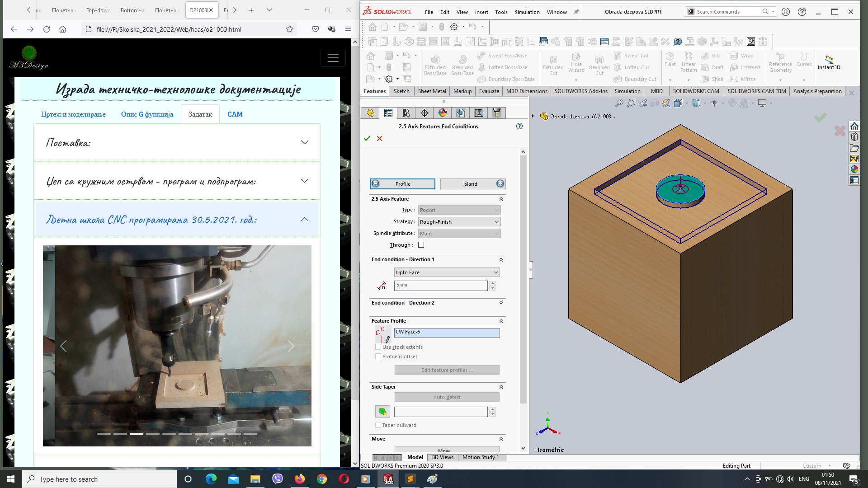Expand End condition Direction 2 section
This screenshot has height=488, width=868.
[x=500, y=302]
